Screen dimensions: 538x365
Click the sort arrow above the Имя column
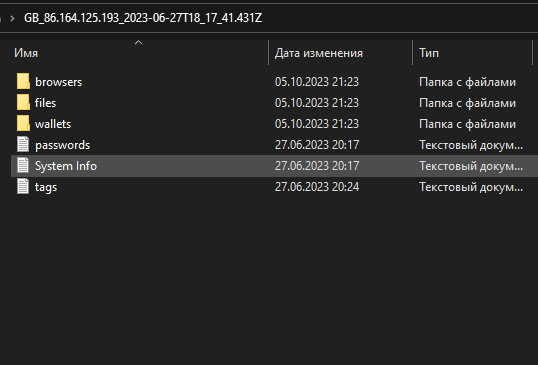click(138, 43)
